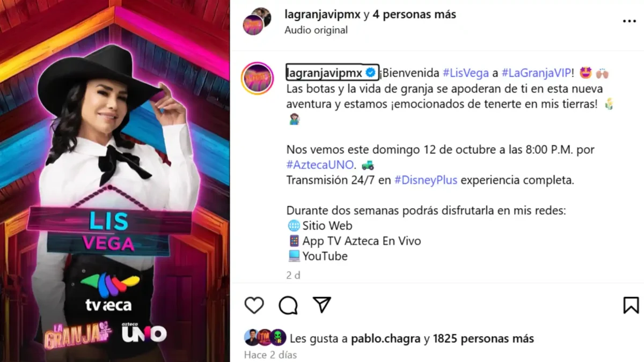Show '4 personas más' collaborators list
This screenshot has width=644, height=362.
pyautogui.click(x=414, y=14)
